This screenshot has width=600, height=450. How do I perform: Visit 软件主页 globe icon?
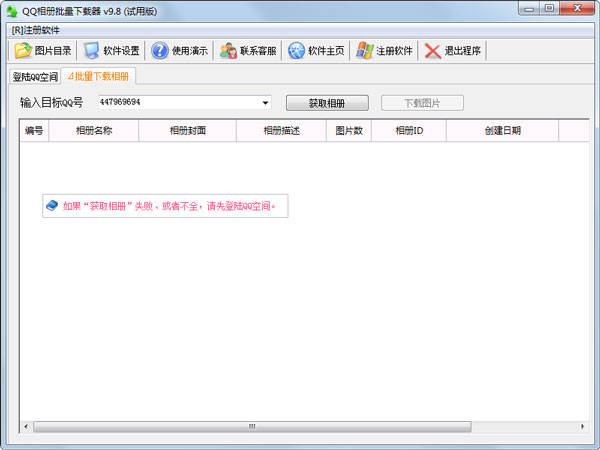296,51
